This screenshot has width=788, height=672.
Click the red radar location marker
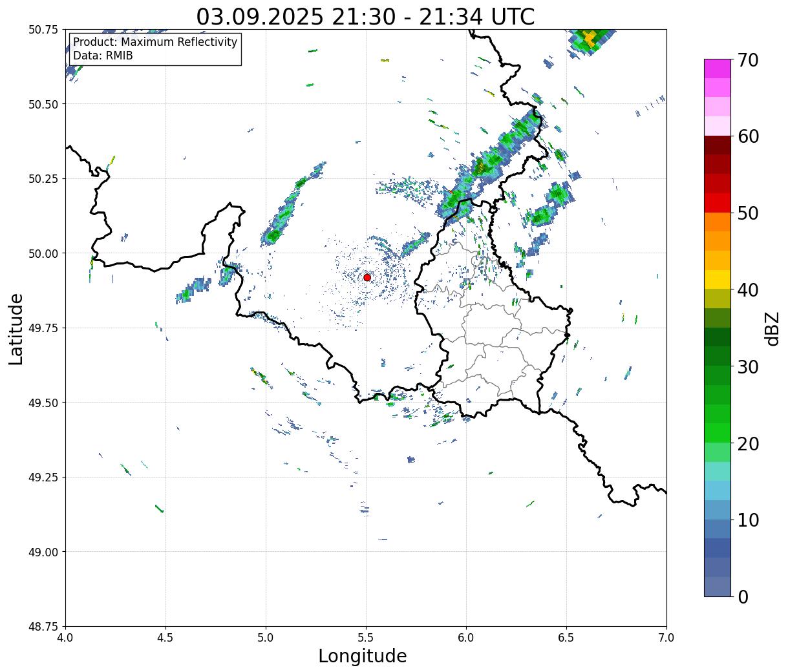pos(367,277)
